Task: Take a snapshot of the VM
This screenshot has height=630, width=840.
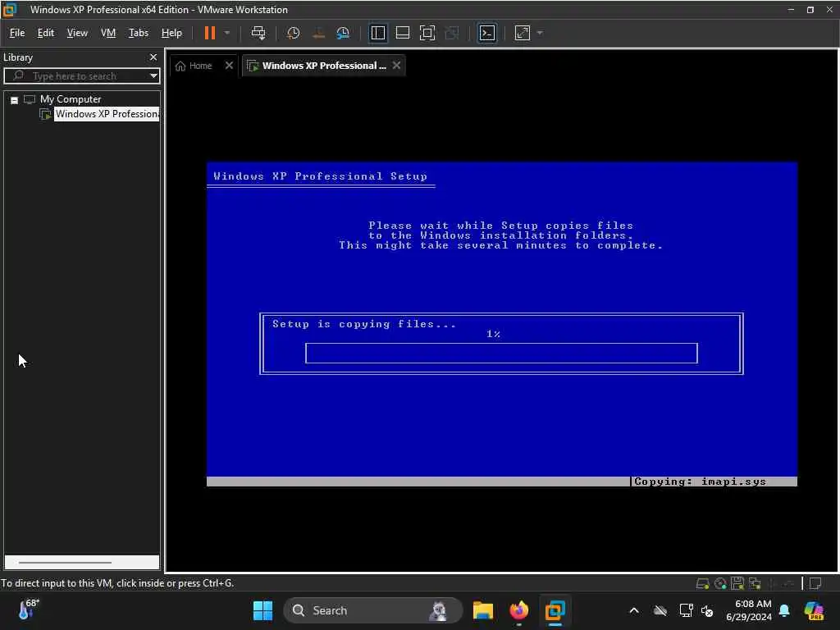Action: click(293, 33)
